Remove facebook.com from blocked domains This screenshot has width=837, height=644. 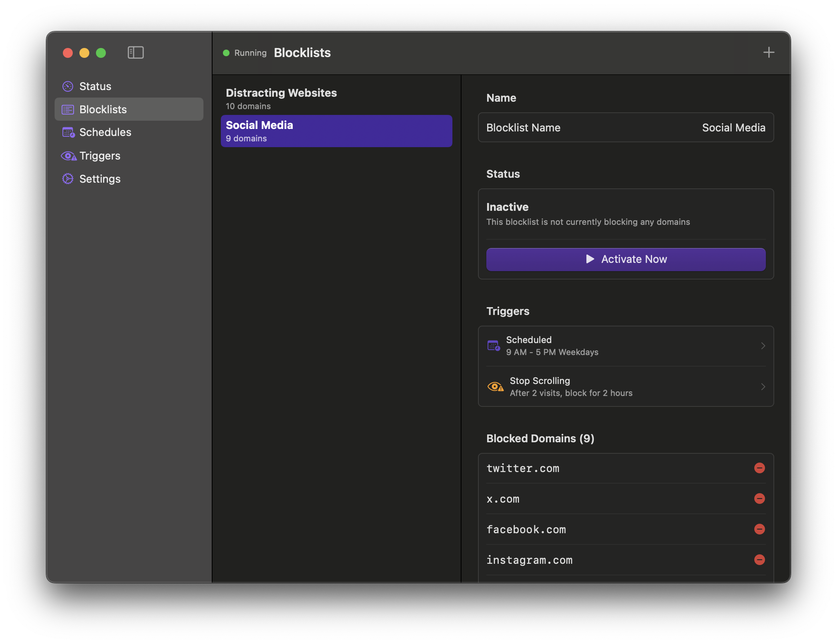(760, 529)
